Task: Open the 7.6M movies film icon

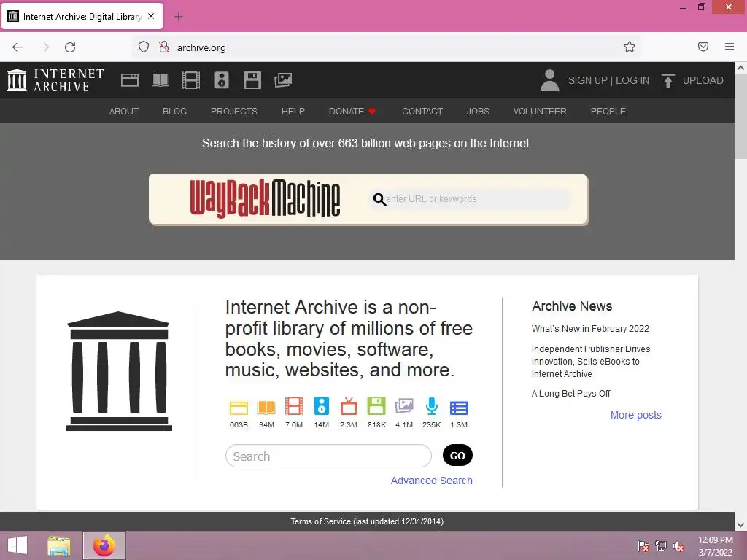Action: (294, 406)
